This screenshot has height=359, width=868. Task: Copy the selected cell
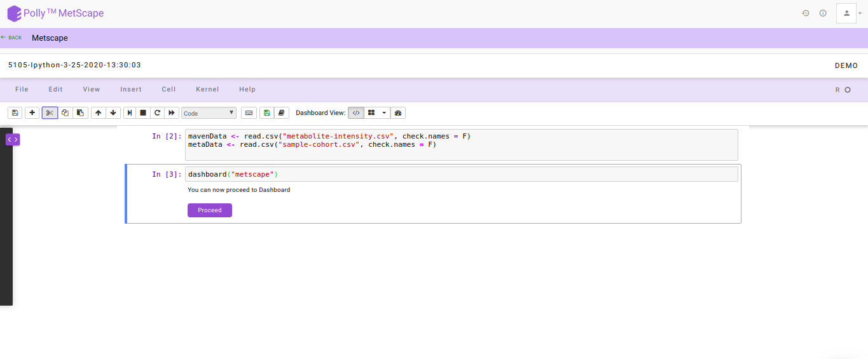click(65, 112)
